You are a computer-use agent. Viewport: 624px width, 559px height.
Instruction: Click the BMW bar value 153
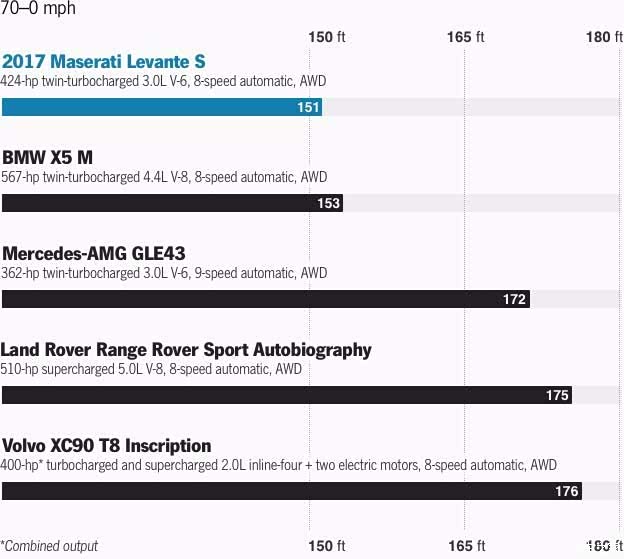[x=328, y=203]
